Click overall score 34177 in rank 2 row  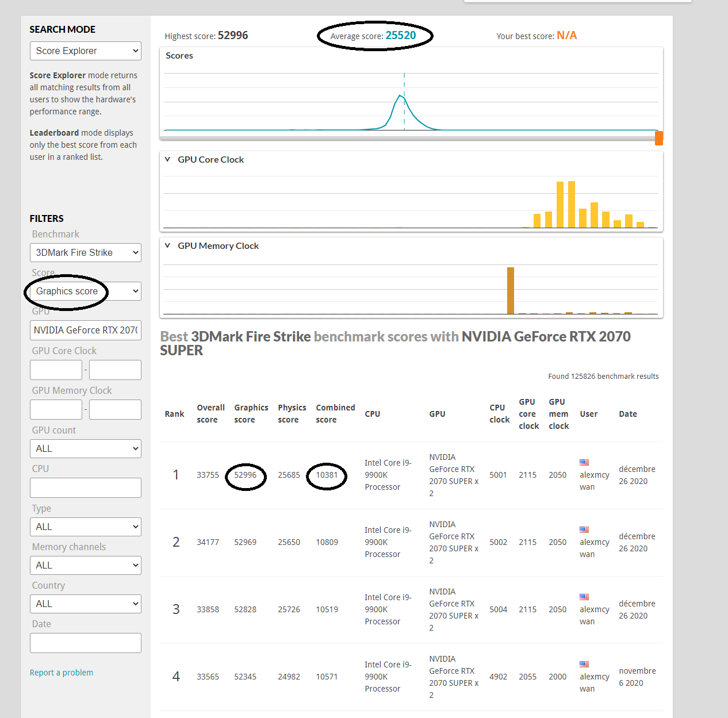click(208, 542)
